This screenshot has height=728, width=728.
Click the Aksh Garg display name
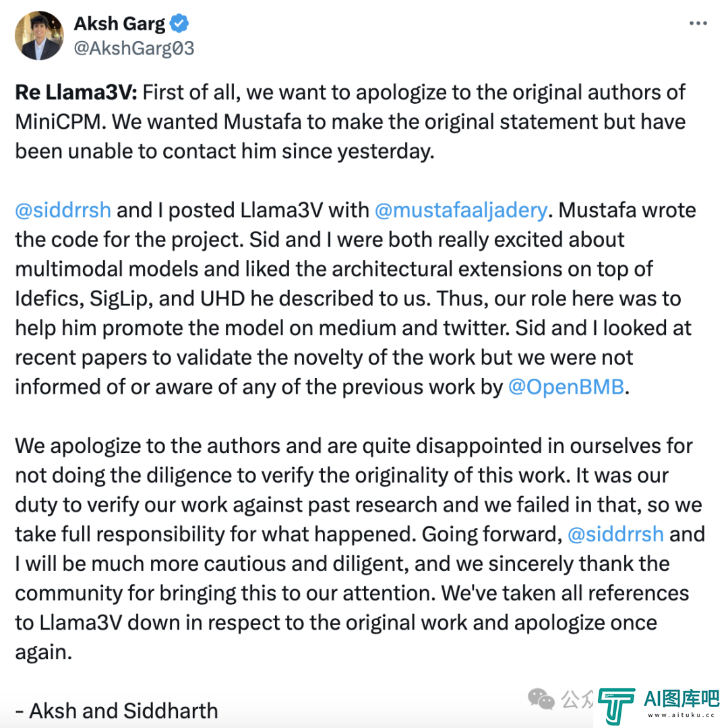(x=119, y=23)
